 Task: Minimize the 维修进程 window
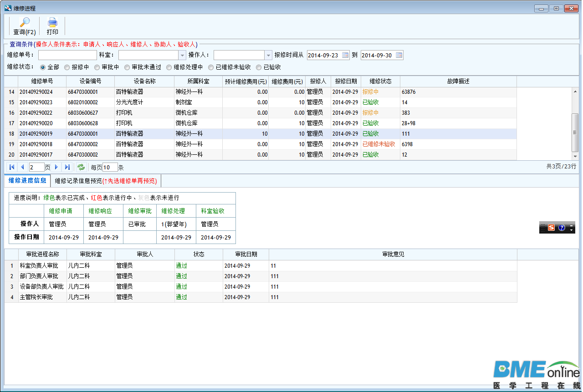click(541, 8)
